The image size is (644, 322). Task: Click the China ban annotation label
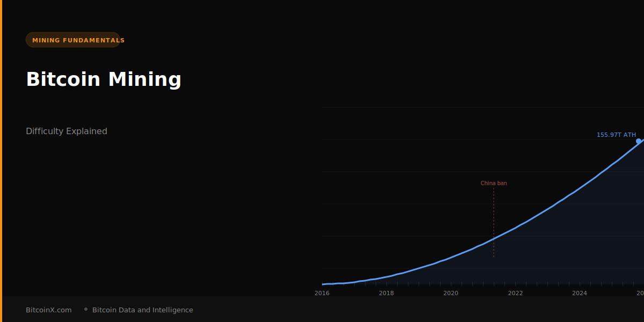pos(493,184)
